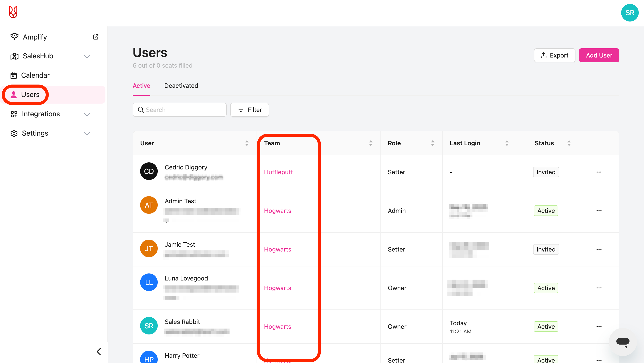Sort the table by Status column

pos(569,143)
